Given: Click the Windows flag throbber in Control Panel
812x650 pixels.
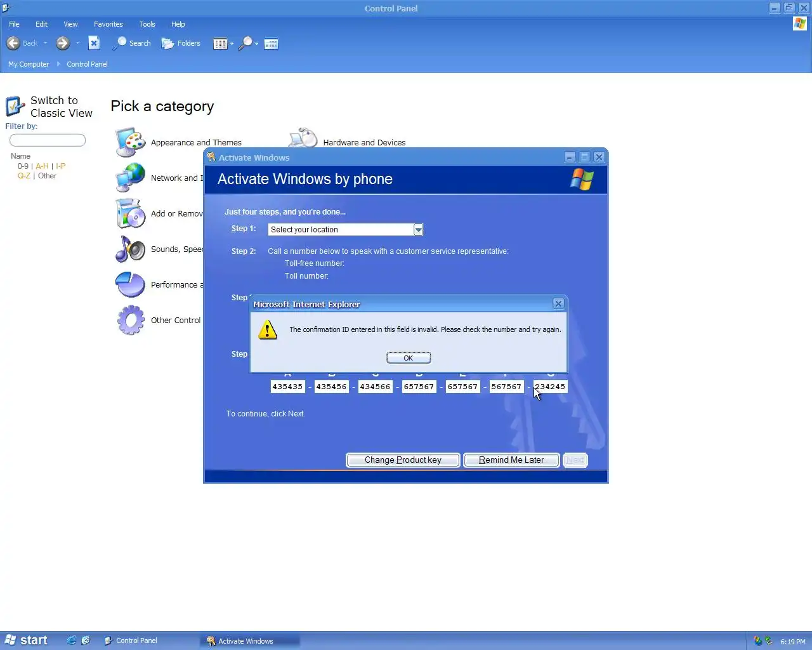Looking at the screenshot, I should click(x=800, y=24).
